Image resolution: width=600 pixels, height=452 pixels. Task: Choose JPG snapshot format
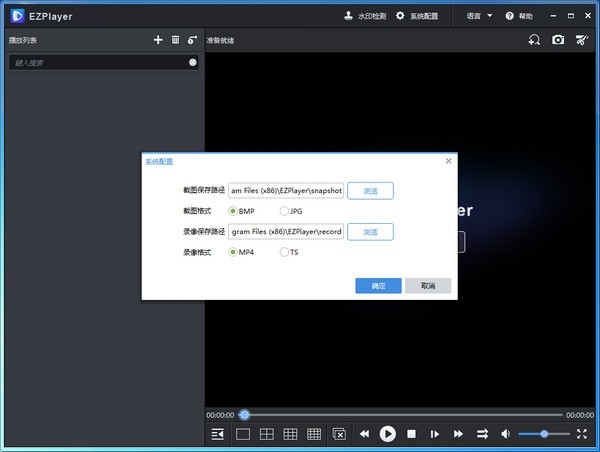[x=285, y=211]
